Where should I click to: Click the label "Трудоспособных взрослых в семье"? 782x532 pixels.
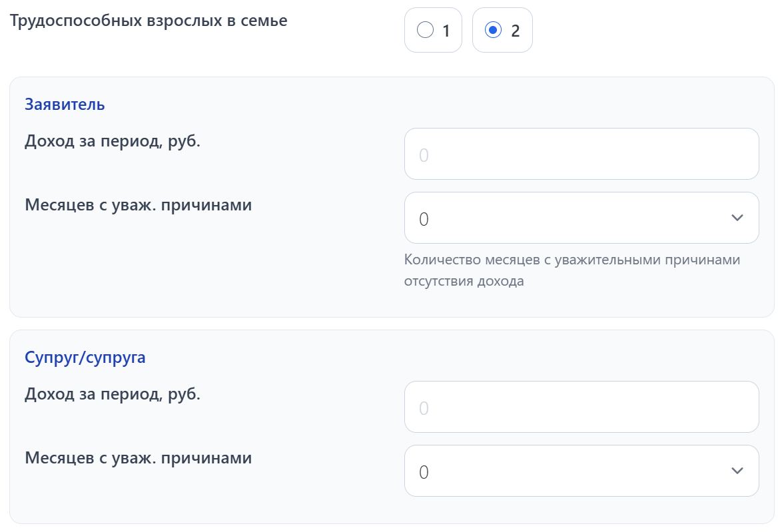click(x=149, y=21)
